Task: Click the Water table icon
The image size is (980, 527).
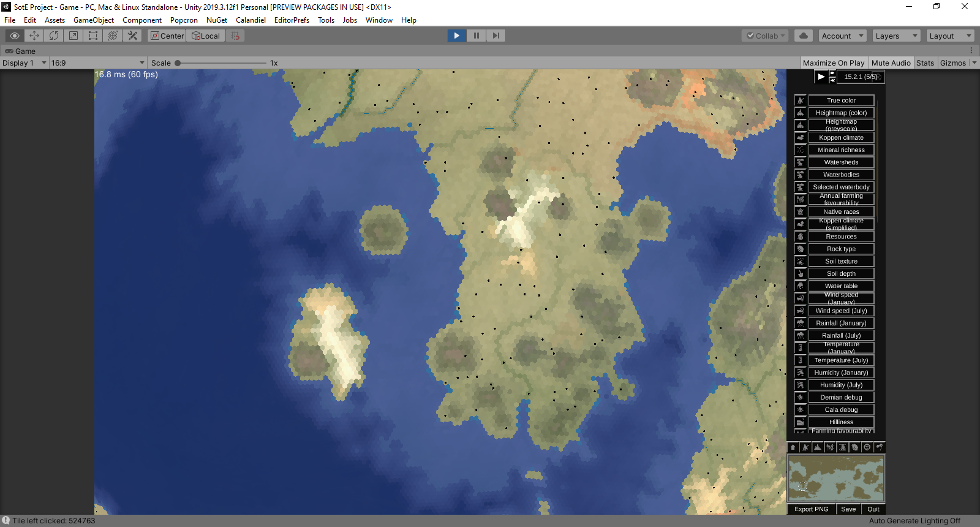Action: (801, 286)
